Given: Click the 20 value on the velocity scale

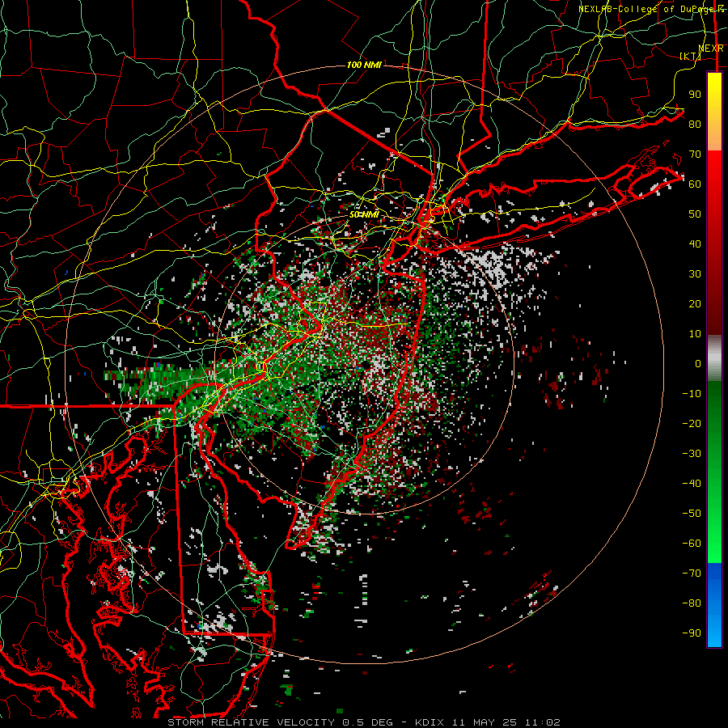Looking at the screenshot, I should click(x=695, y=303).
